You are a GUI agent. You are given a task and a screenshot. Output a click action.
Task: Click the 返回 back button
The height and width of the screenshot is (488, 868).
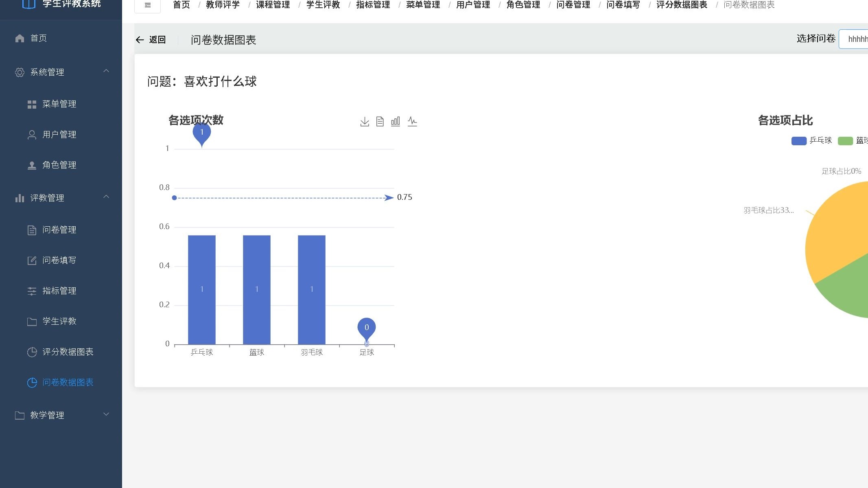pyautogui.click(x=151, y=39)
